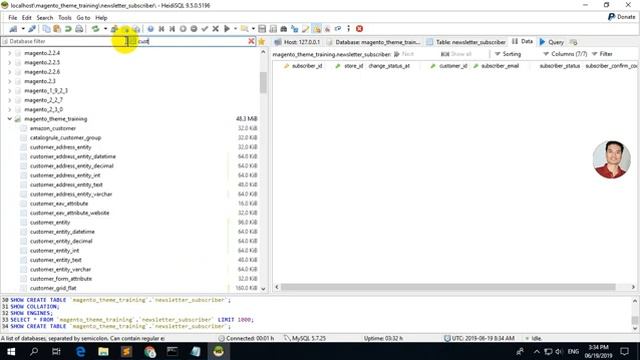Click the Execute SQL play icon

point(227,29)
